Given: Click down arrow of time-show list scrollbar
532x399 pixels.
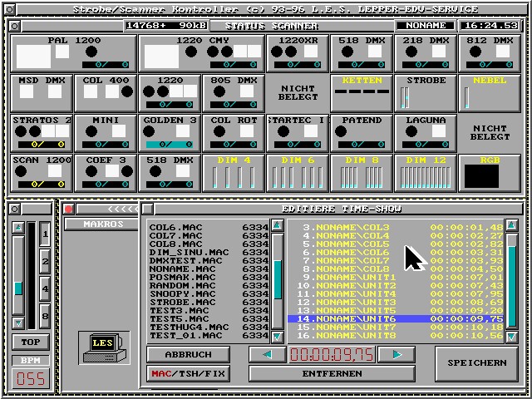Looking at the screenshot, I should 512,337.
